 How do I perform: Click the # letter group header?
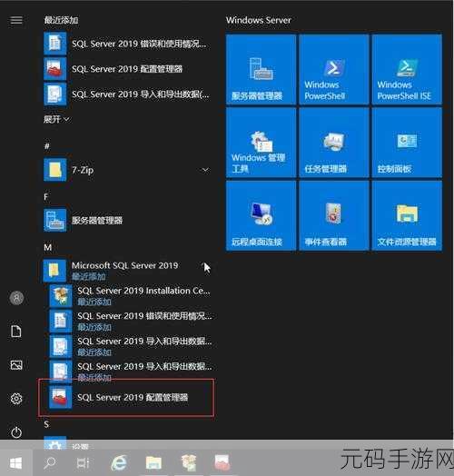47,146
